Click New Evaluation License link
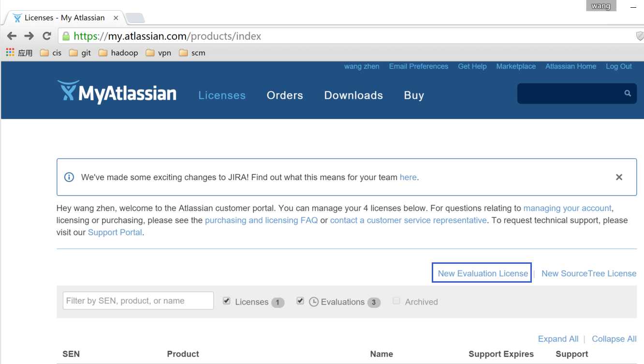 point(483,273)
